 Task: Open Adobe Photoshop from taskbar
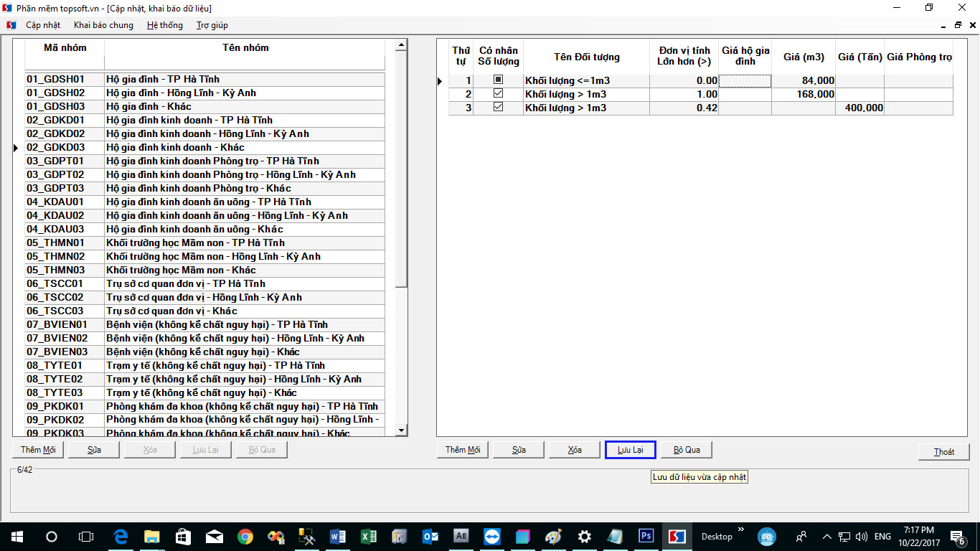(646, 536)
